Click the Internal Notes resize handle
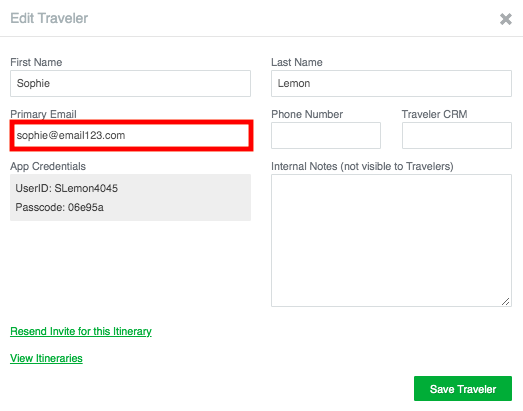523x411 pixels. (505, 301)
